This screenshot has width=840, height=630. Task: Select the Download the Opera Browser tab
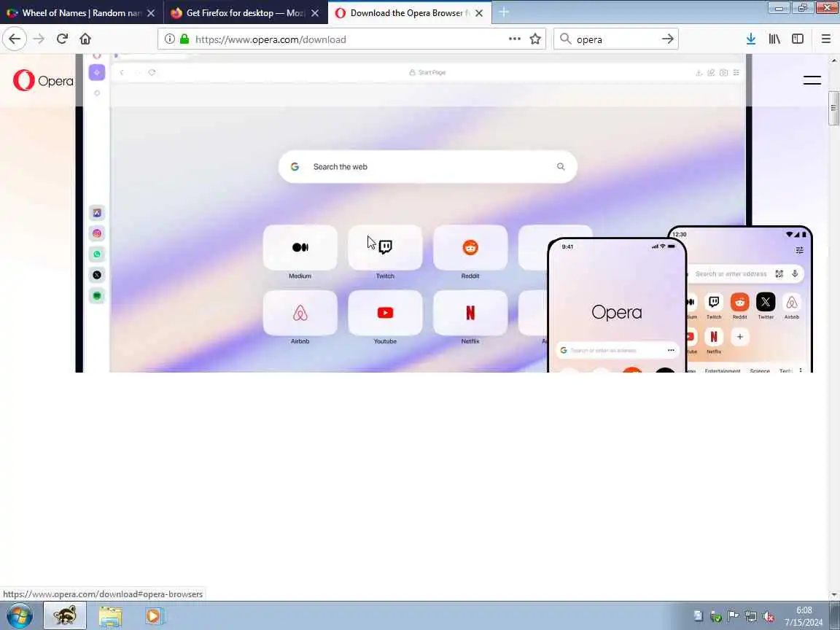coord(409,13)
